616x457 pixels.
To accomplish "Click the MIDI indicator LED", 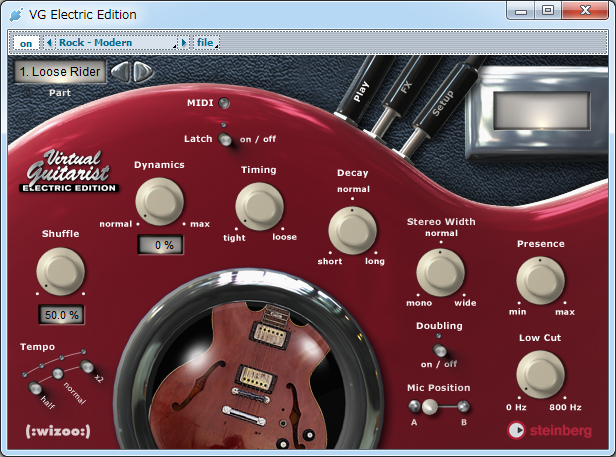I will (224, 103).
